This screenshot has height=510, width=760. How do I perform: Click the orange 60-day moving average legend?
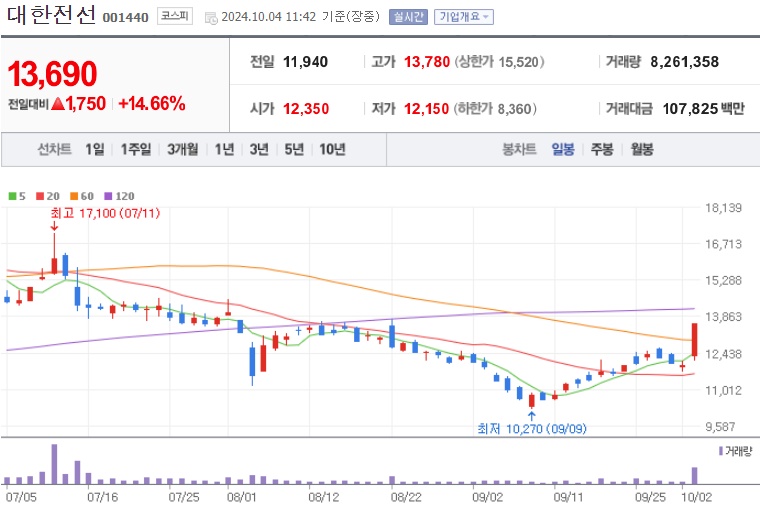pos(82,196)
